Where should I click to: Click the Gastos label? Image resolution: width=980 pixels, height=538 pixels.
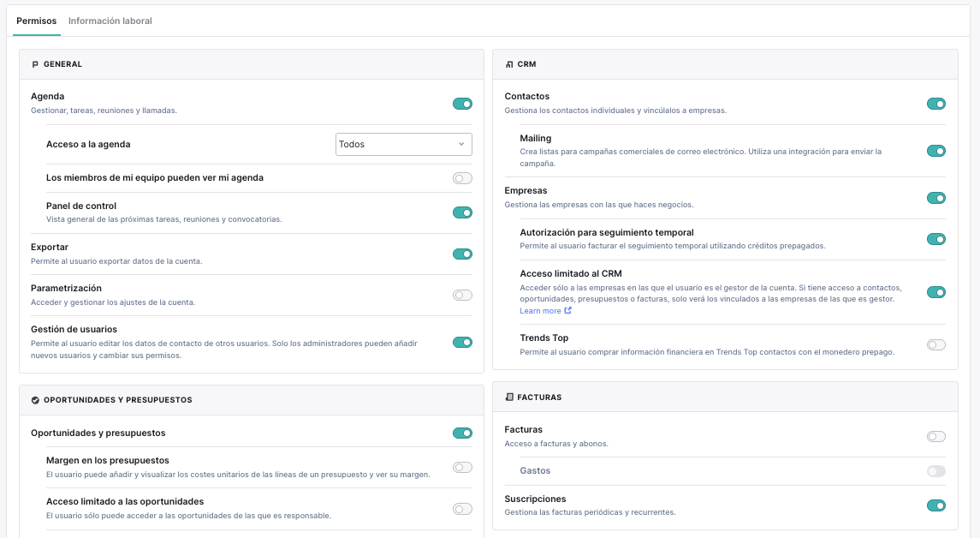pyautogui.click(x=535, y=471)
